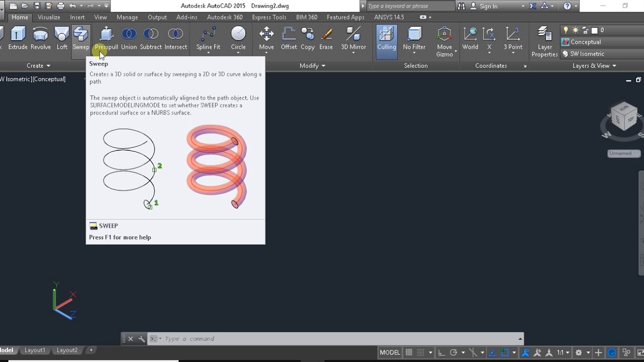Open the Insert ribbon tab

77,17
